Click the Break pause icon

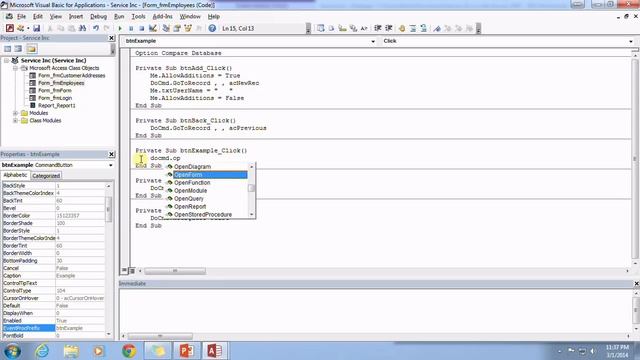point(131,28)
